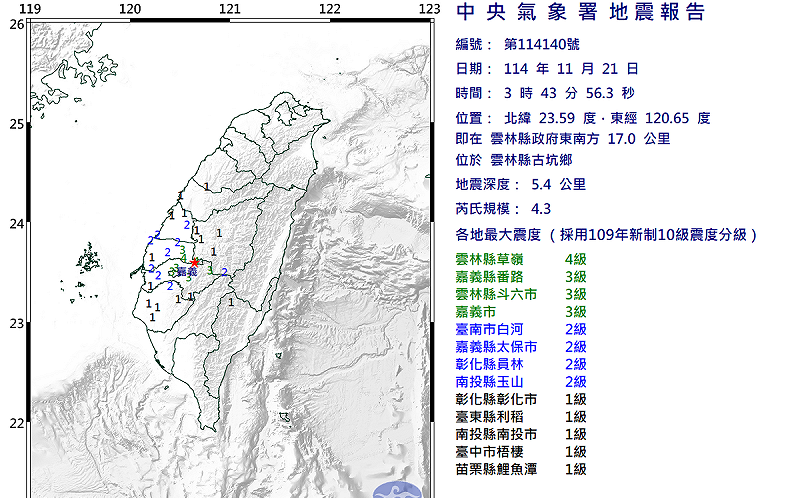Viewport: 800px width, 498px height.
Task: Select earthquake depth 5.4 公里
Action: coord(558,184)
